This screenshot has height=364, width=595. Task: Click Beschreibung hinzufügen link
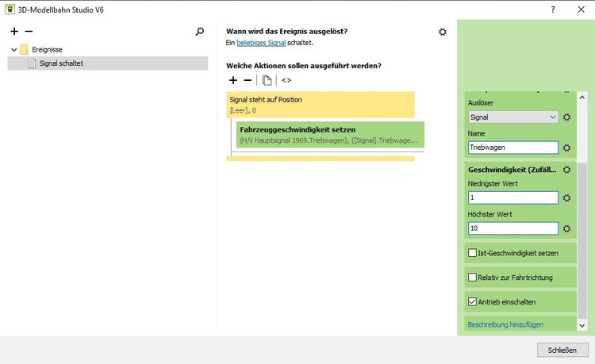pyautogui.click(x=505, y=324)
